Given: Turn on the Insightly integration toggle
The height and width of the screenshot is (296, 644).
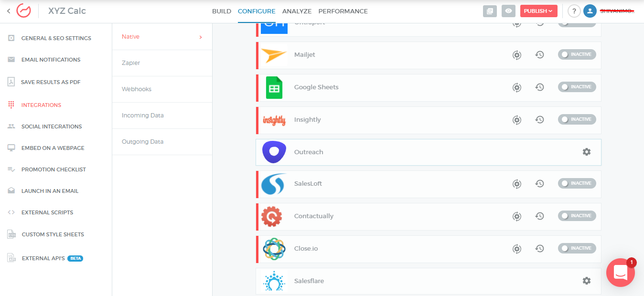Looking at the screenshot, I should (x=577, y=119).
